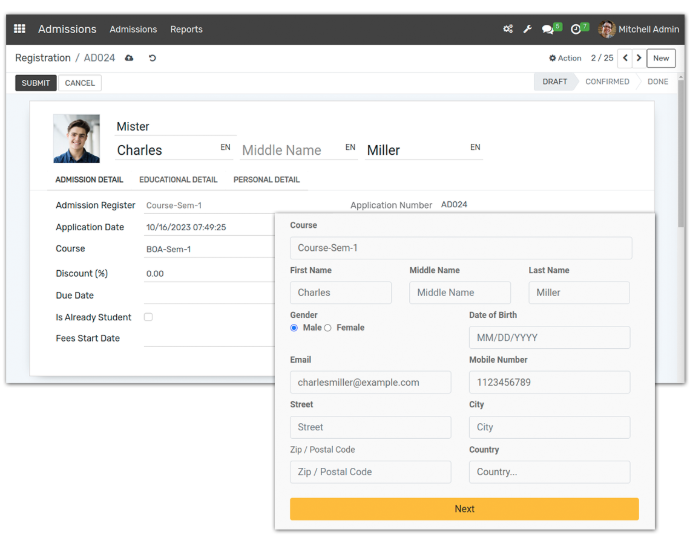This screenshot has width=690, height=544.
Task: Select the Male gender radio button
Action: 294,328
